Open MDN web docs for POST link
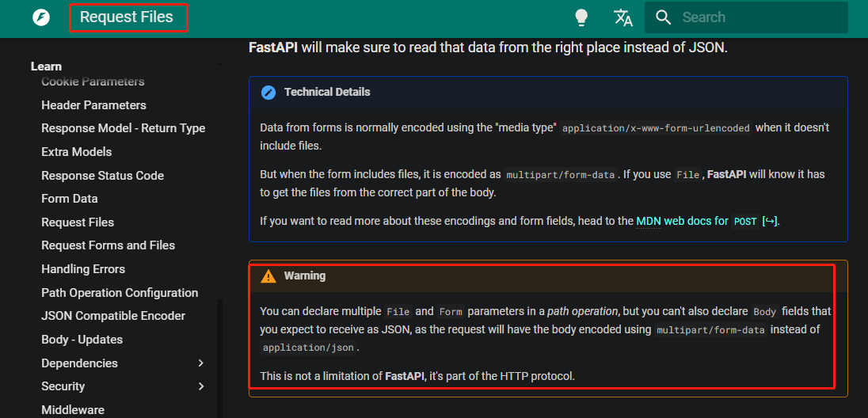 tap(697, 221)
